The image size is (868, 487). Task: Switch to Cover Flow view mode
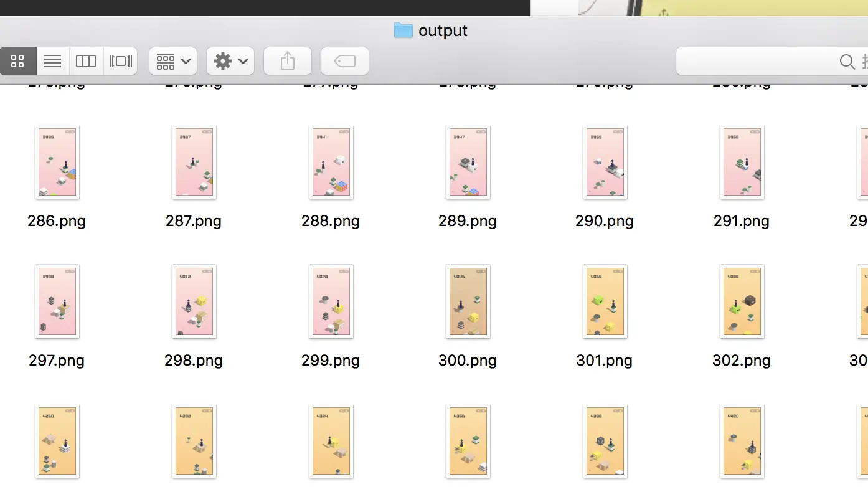[120, 61]
